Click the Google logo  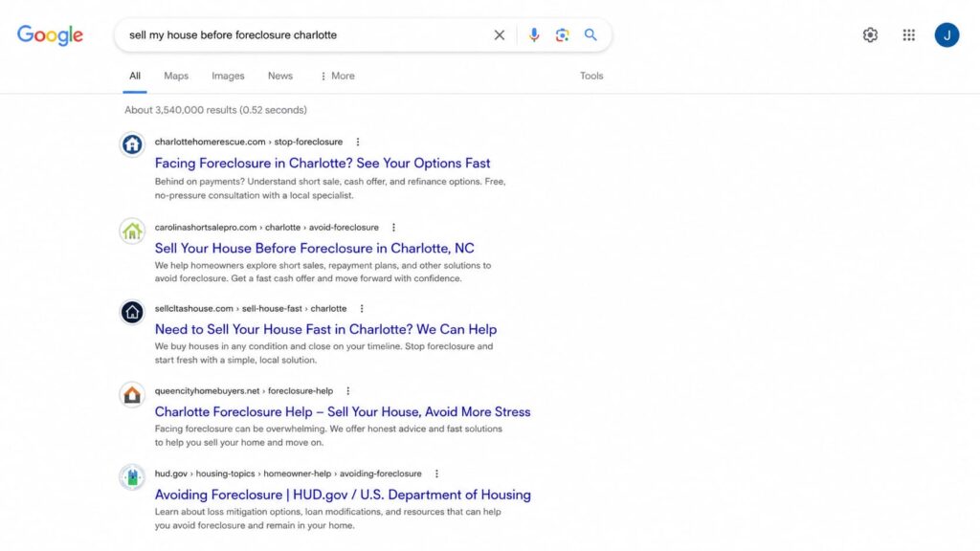point(50,35)
